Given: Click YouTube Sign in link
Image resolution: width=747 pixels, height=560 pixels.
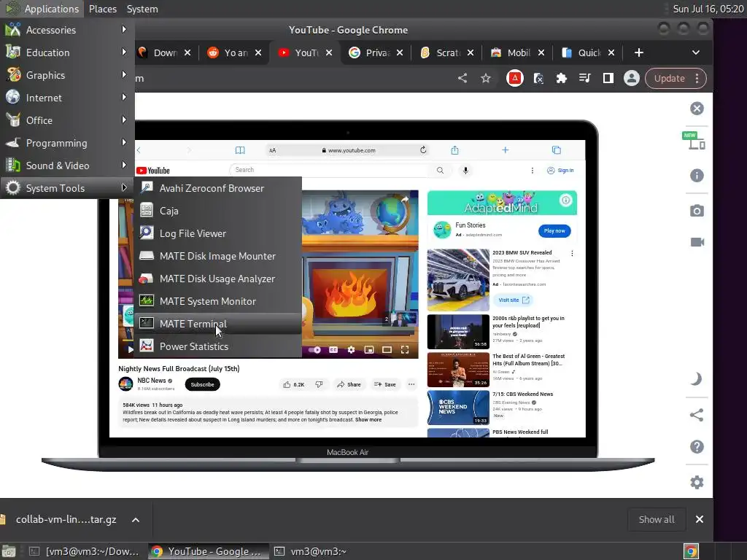Looking at the screenshot, I should click(x=560, y=170).
